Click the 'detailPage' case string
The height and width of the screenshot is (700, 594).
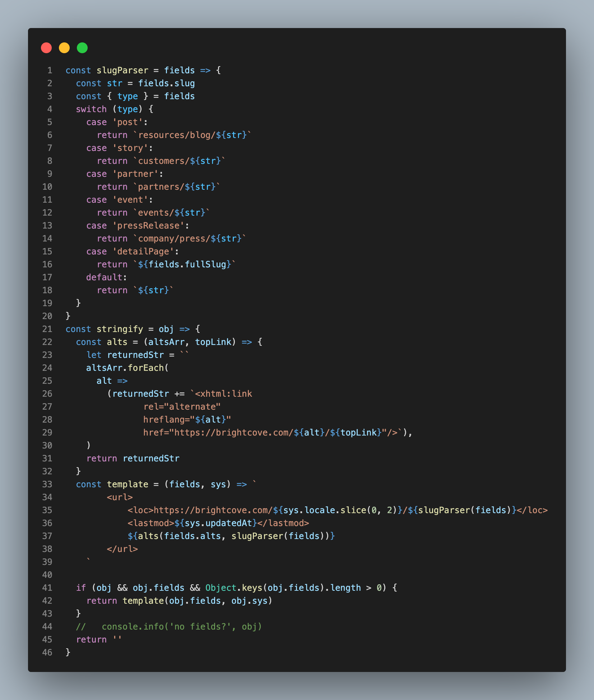click(x=143, y=252)
